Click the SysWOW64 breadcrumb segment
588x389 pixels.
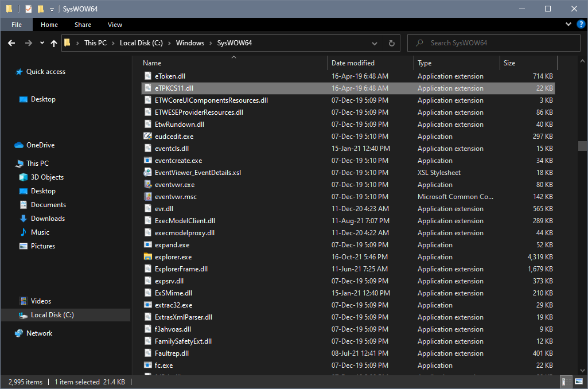[235, 43]
